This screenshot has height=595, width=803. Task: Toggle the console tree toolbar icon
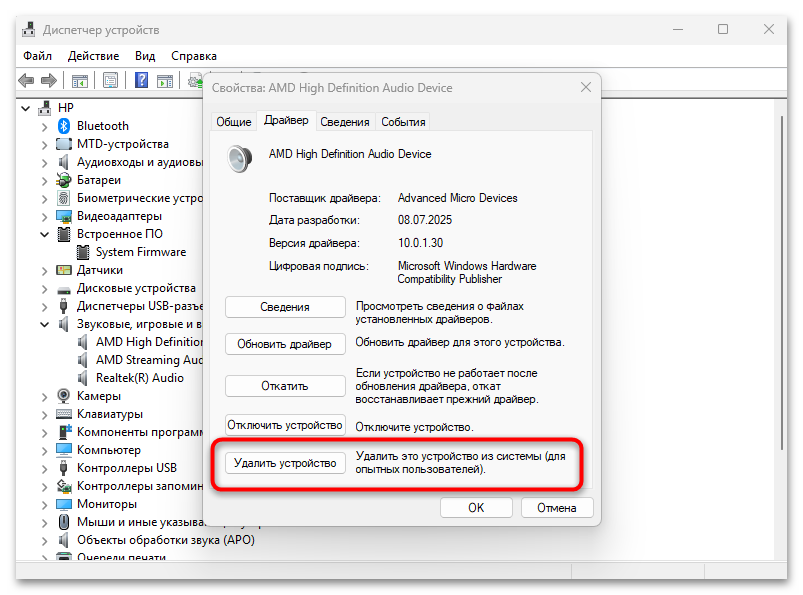80,80
